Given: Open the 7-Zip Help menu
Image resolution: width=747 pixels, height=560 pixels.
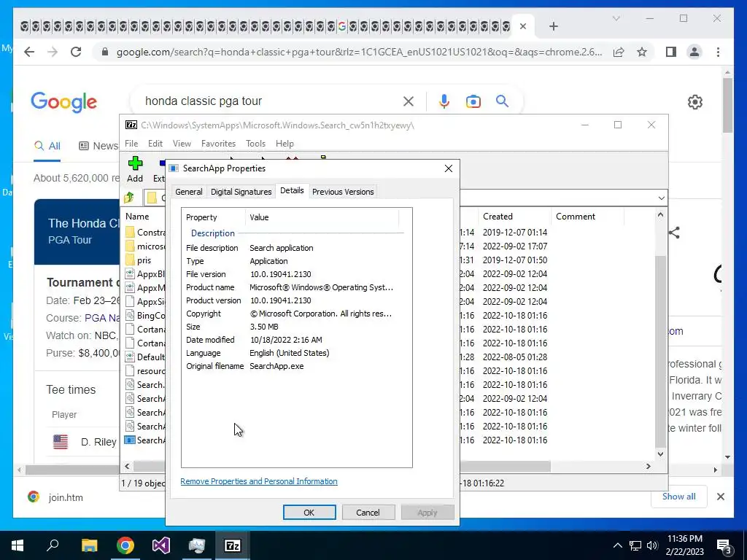Looking at the screenshot, I should 285,144.
